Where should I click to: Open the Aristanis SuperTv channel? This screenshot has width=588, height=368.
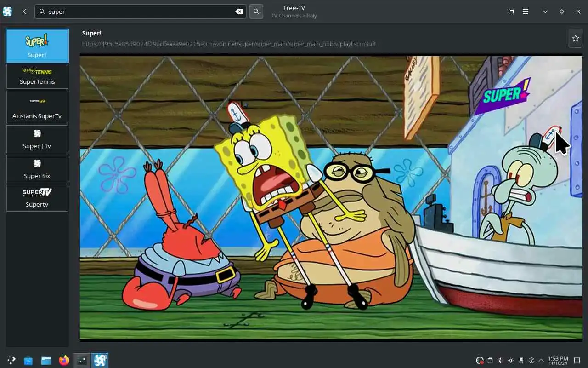coord(37,107)
